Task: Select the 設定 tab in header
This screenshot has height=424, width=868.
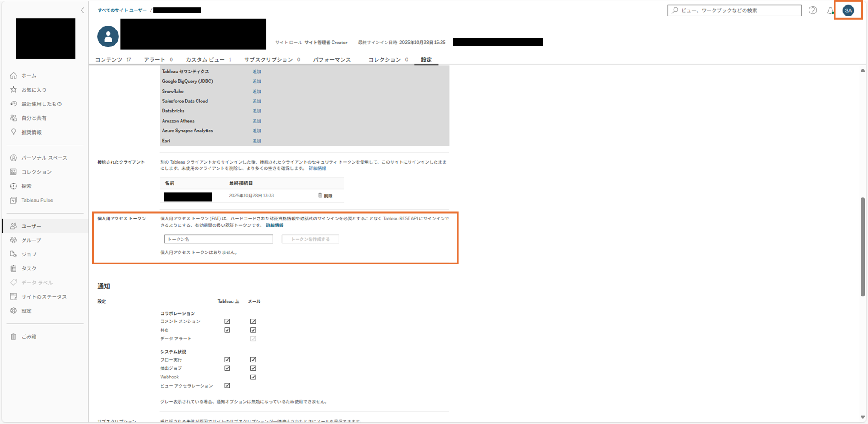Action: coord(426,59)
